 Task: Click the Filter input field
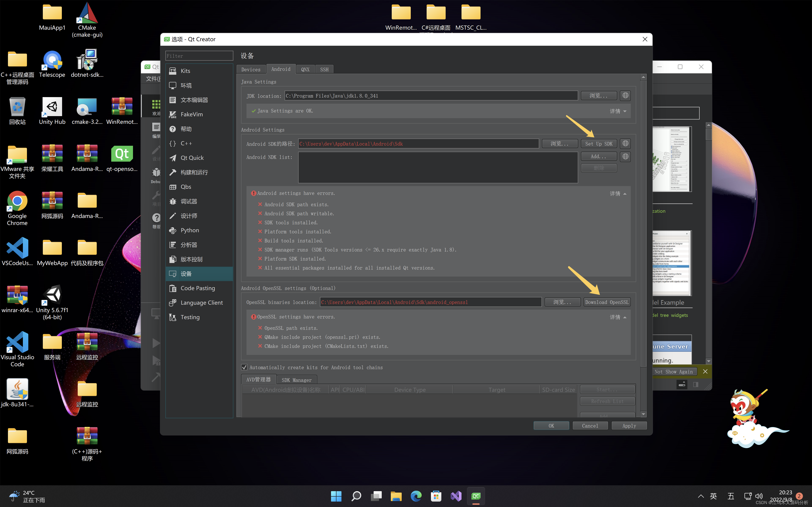pos(199,56)
